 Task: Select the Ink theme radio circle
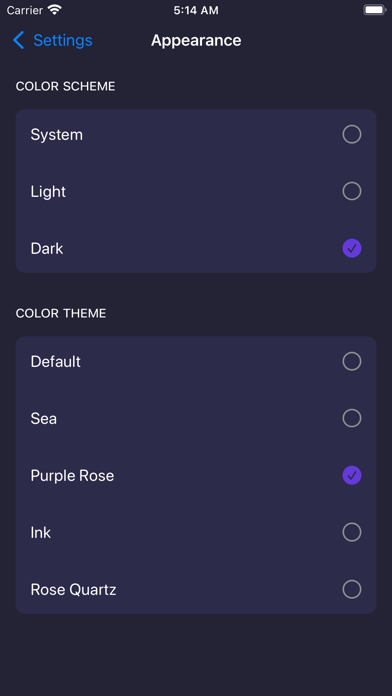pos(352,532)
